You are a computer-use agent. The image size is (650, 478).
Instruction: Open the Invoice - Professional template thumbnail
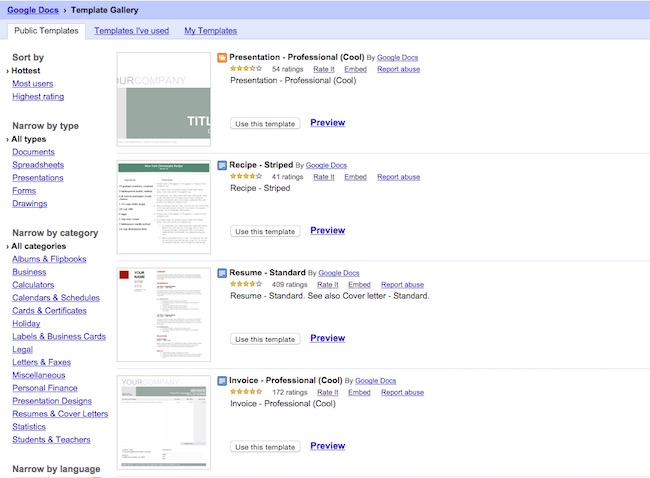[x=164, y=422]
